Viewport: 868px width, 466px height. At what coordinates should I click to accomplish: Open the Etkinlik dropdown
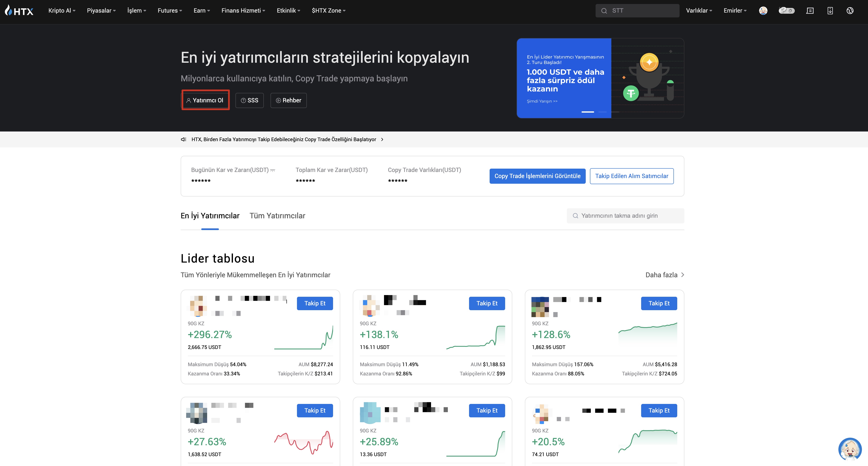(288, 10)
